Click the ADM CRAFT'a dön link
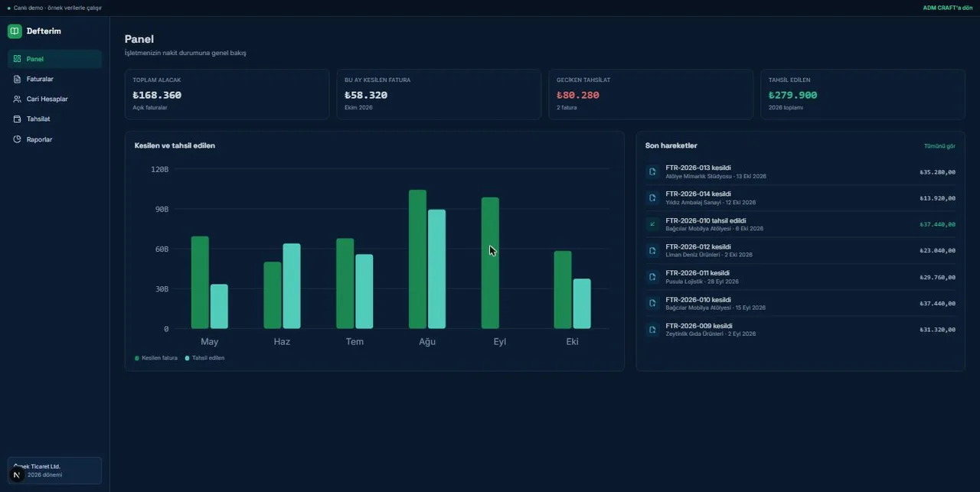 tap(948, 8)
